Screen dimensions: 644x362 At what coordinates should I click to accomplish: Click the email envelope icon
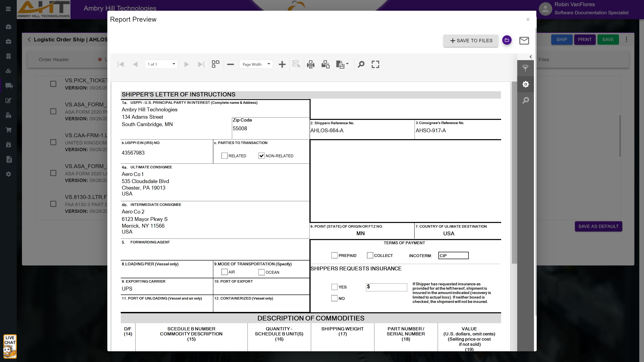tap(524, 40)
